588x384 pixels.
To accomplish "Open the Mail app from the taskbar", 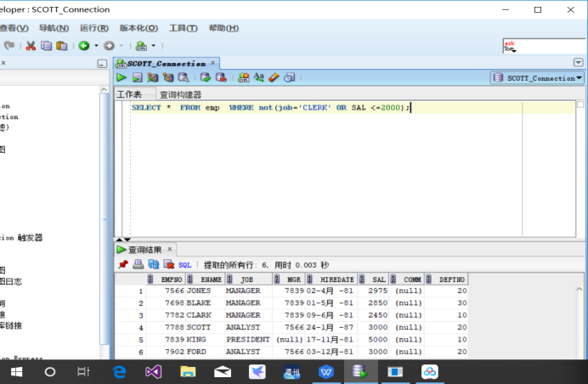I will point(223,371).
